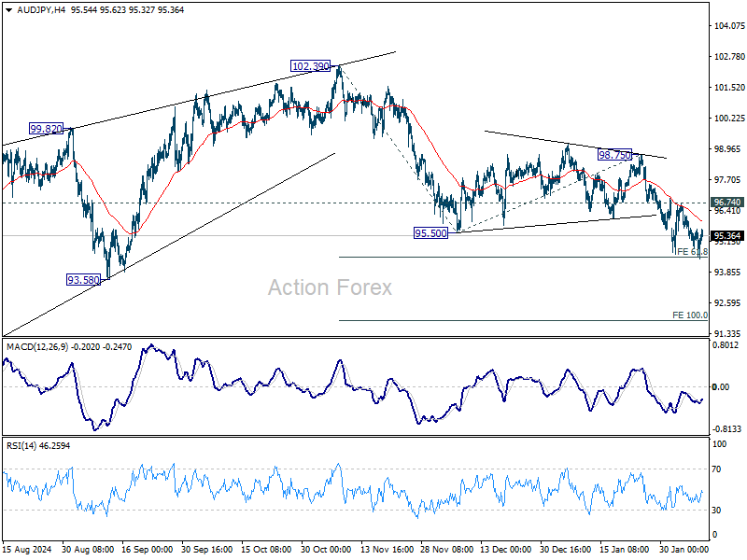
Task: Select the 15 Oct 08:00 time axis label
Action: coord(266,550)
